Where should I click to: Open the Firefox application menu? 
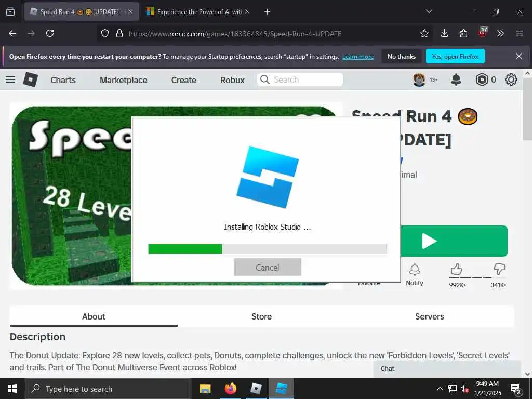pyautogui.click(x=520, y=33)
